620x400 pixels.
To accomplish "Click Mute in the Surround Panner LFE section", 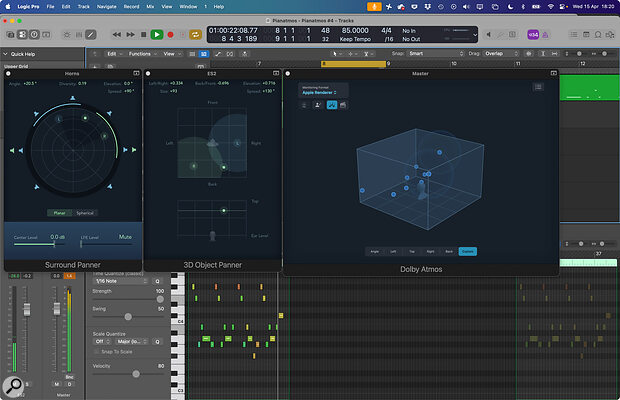I will (x=125, y=237).
